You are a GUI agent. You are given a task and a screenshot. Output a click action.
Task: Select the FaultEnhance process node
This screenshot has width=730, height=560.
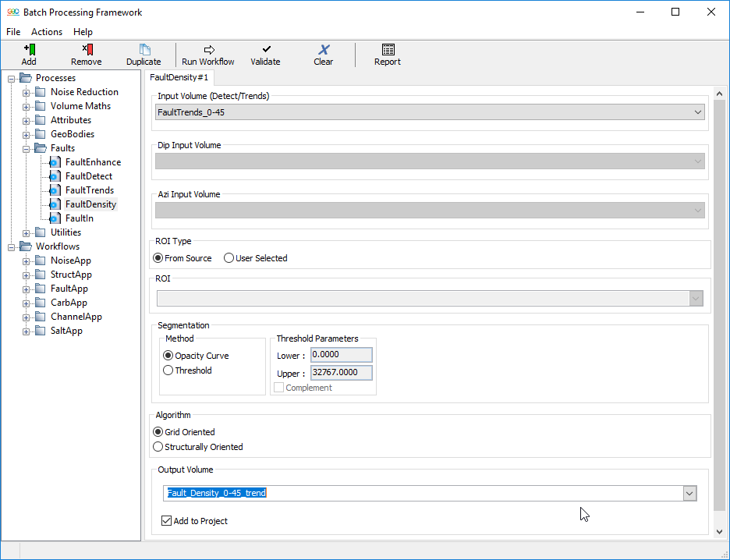93,162
